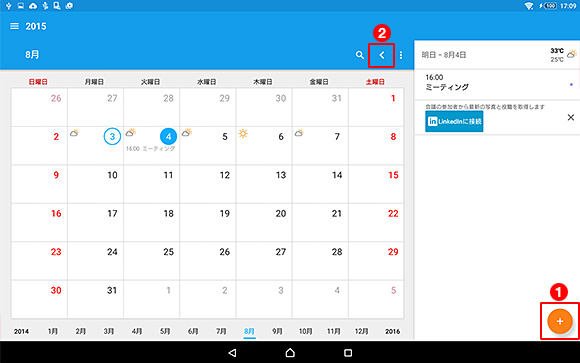Select today's date circled 3
Viewport: 580px width, 363px height.
(x=112, y=137)
